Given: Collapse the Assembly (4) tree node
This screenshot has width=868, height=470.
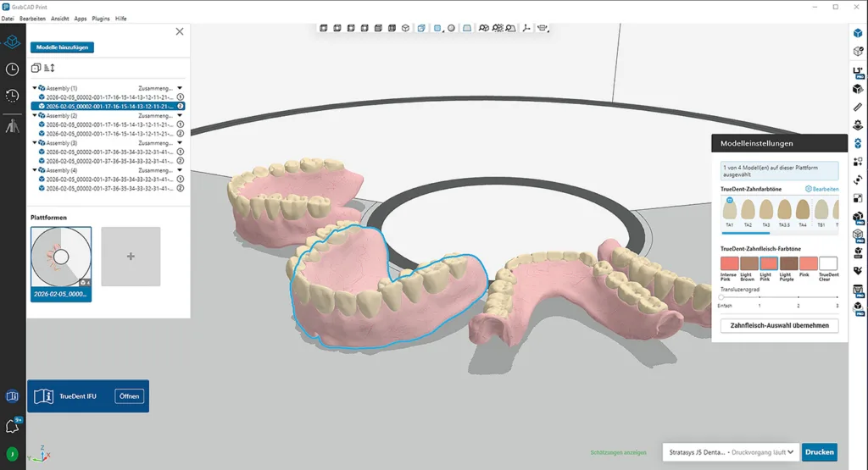Looking at the screenshot, I should tap(34, 170).
